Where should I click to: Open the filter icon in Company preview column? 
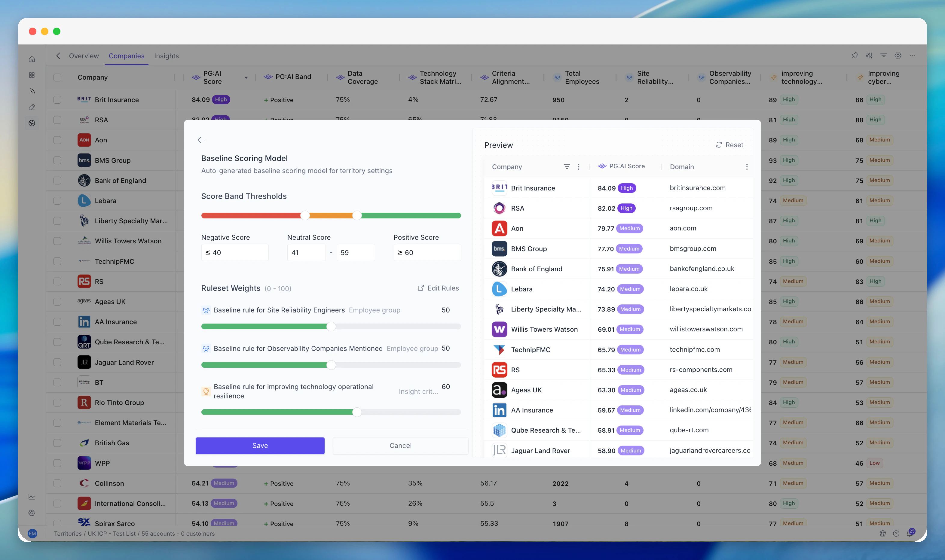click(567, 166)
